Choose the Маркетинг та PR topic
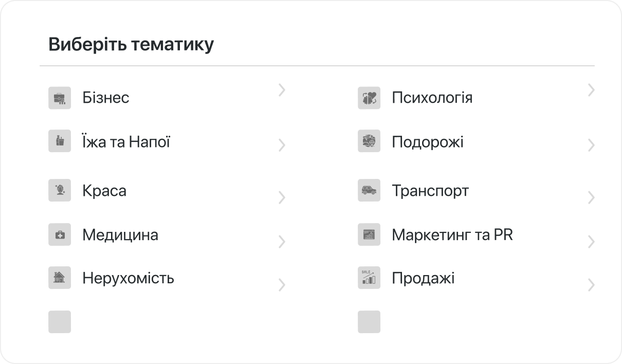Screen dimensions: 622x364 pyautogui.click(x=452, y=235)
